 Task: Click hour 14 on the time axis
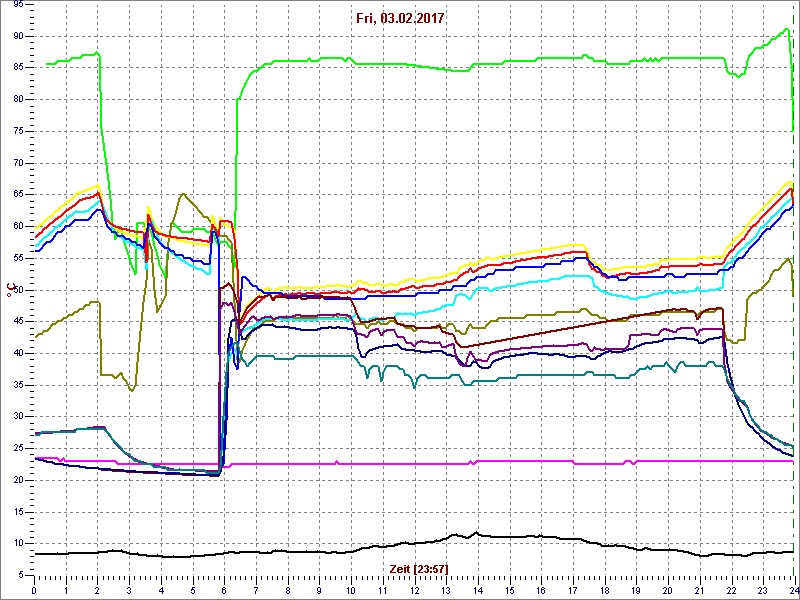click(x=477, y=589)
